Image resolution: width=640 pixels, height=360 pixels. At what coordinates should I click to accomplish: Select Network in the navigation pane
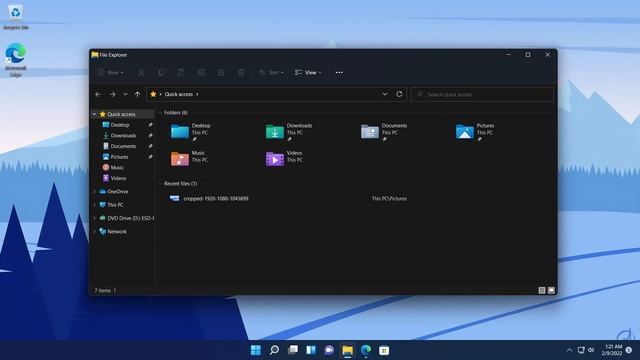[x=117, y=231]
